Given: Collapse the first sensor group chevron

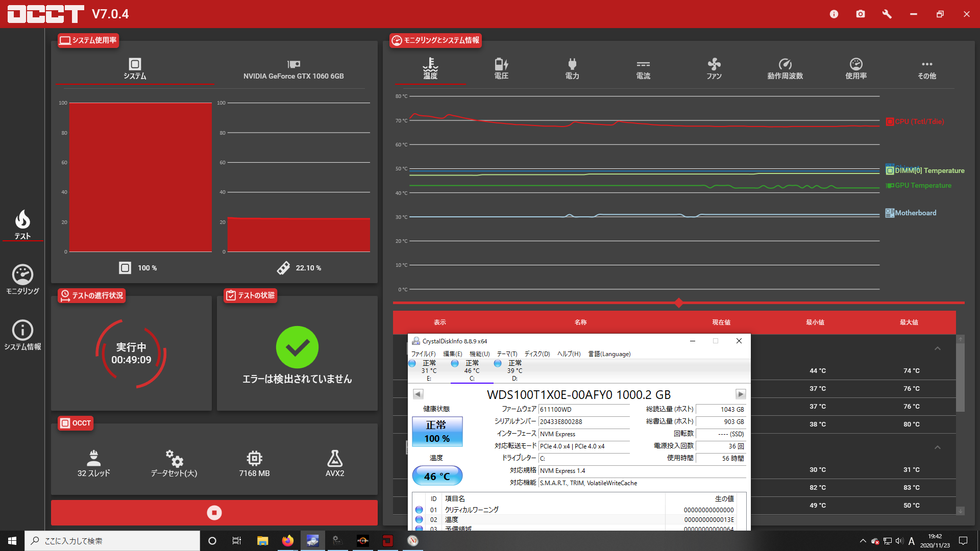Looking at the screenshot, I should 938,348.
